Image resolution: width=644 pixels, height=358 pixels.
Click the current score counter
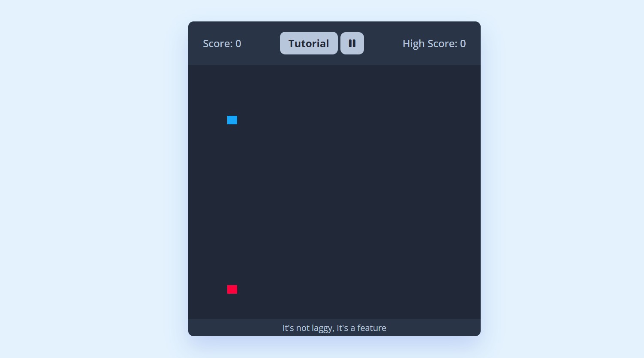pyautogui.click(x=222, y=44)
